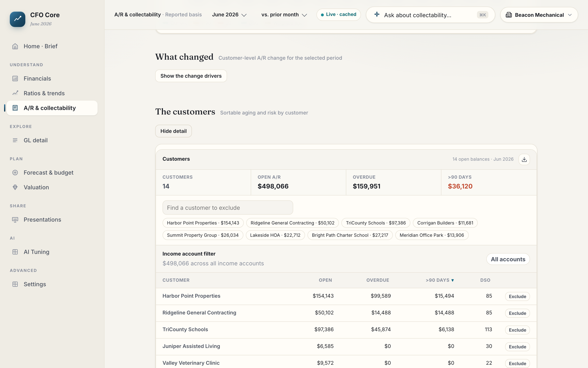Click Juniper Assisted Living open $6,585
The height and width of the screenshot is (368, 588).
point(325,346)
